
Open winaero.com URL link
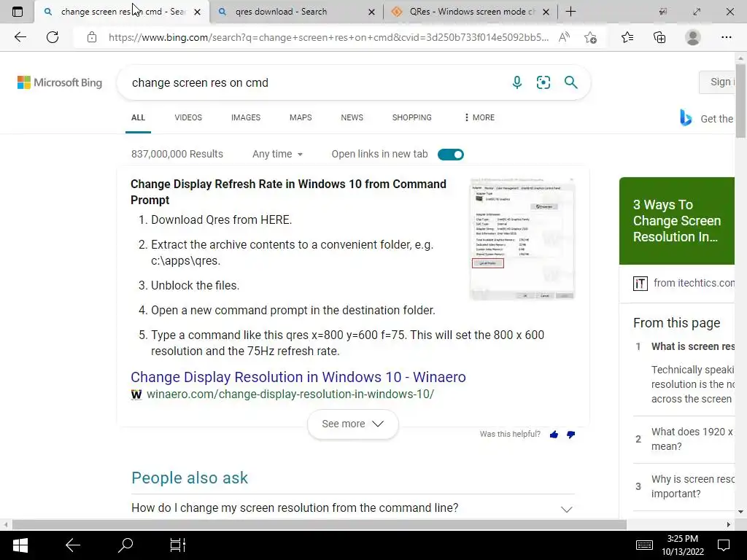coord(290,394)
